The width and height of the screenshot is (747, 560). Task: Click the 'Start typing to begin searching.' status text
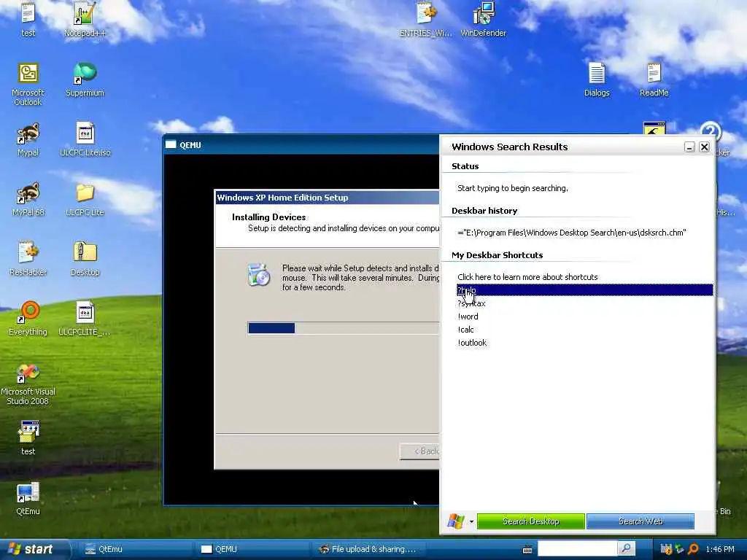tap(513, 188)
